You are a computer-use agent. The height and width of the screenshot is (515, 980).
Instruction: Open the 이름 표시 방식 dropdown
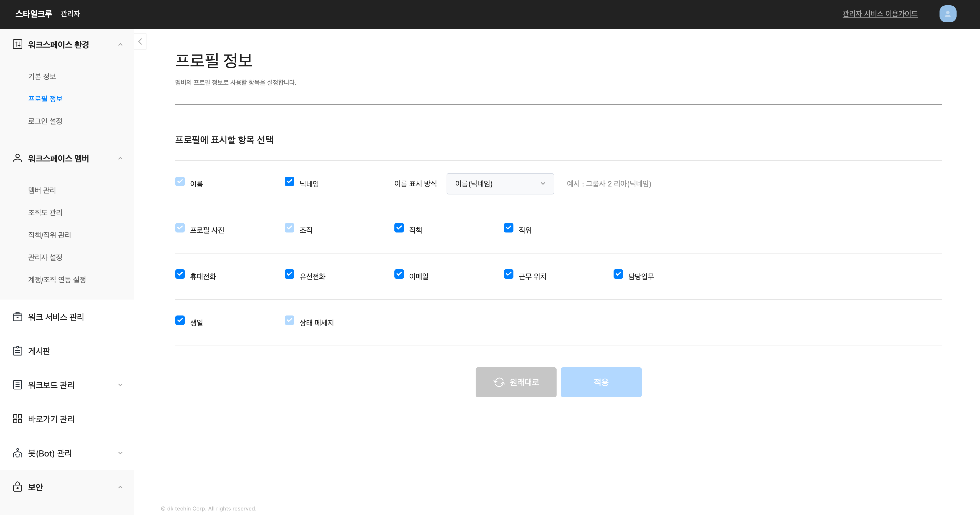pyautogui.click(x=500, y=184)
